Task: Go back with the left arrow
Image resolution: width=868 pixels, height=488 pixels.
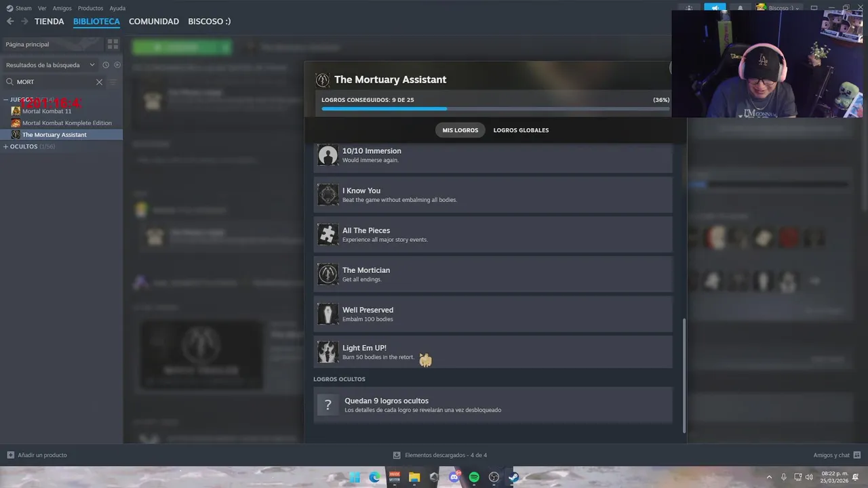Action: [10, 21]
